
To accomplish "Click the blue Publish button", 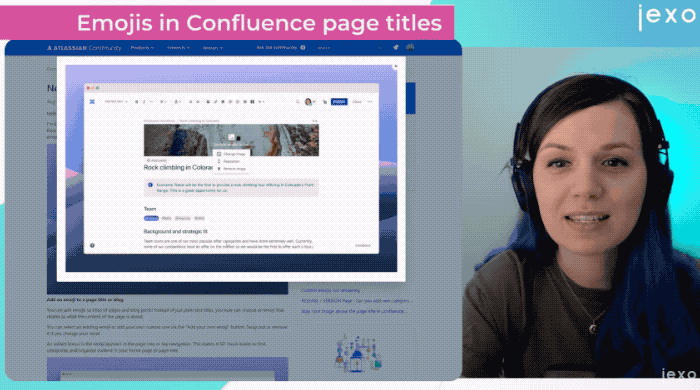I will [339, 102].
